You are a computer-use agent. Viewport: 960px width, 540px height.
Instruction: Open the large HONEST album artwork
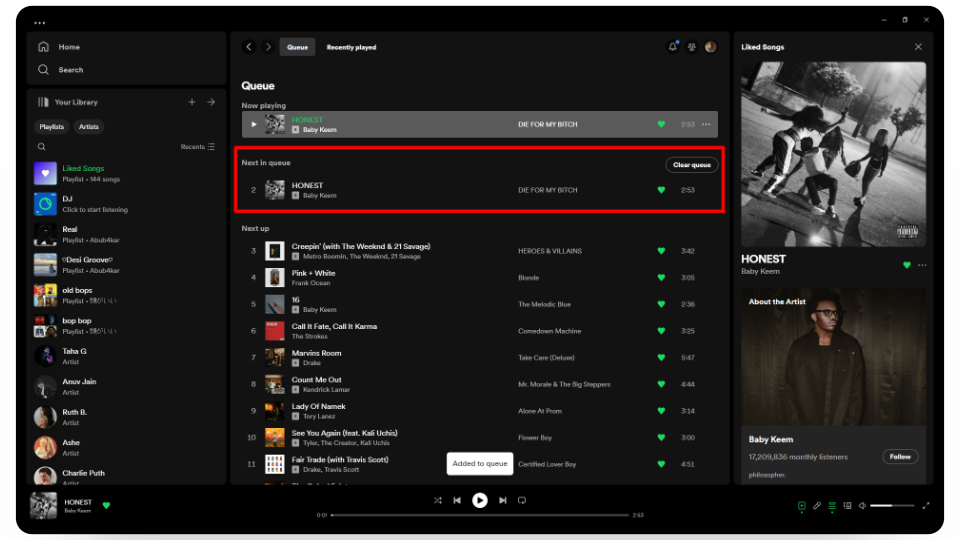[x=833, y=154]
